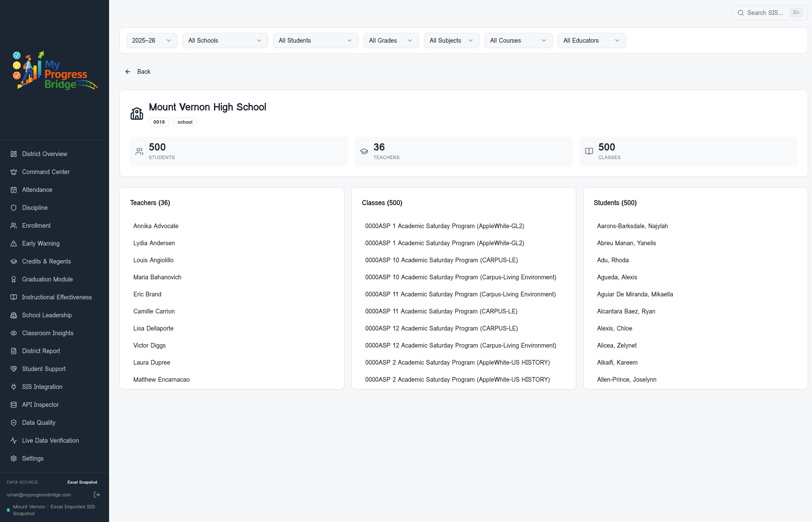Click the 0018 school code badge
Image resolution: width=812 pixels, height=522 pixels.
point(159,122)
